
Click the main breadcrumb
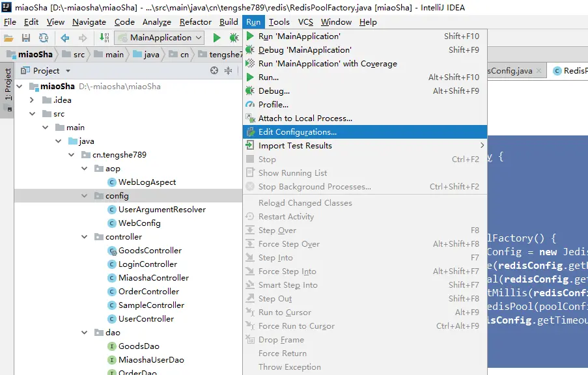point(109,55)
